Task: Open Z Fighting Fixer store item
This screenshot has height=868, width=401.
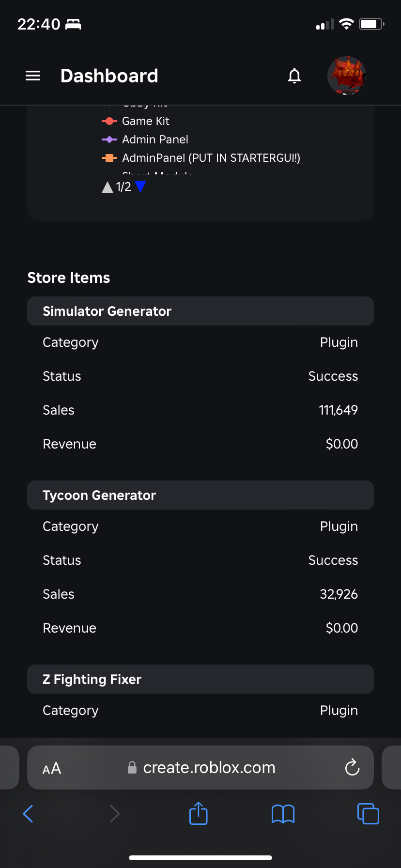Action: (x=92, y=679)
